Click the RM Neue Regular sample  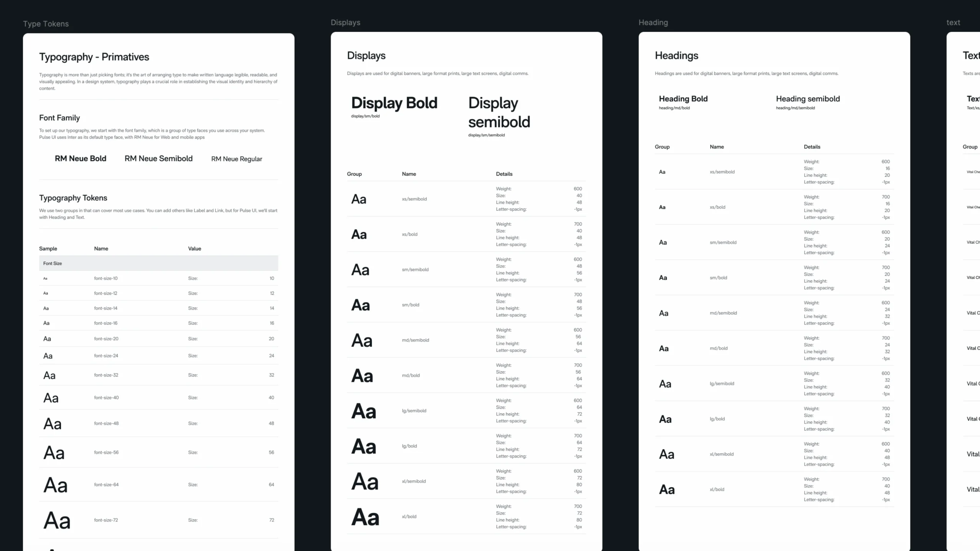point(237,159)
